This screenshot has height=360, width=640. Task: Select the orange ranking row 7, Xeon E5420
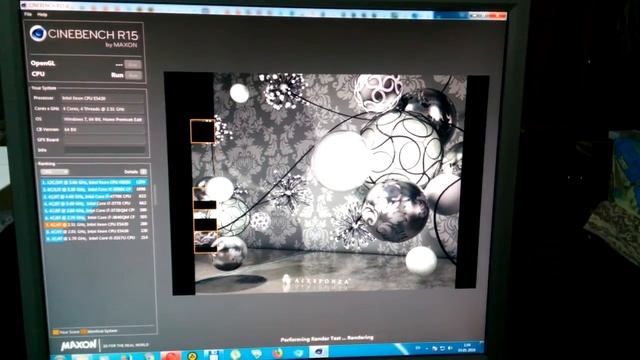click(x=96, y=224)
